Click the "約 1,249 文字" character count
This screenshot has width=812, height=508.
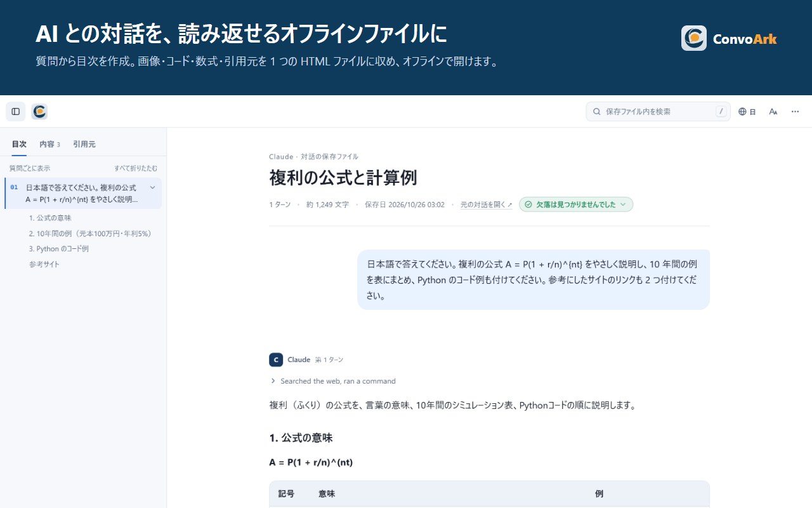click(327, 204)
